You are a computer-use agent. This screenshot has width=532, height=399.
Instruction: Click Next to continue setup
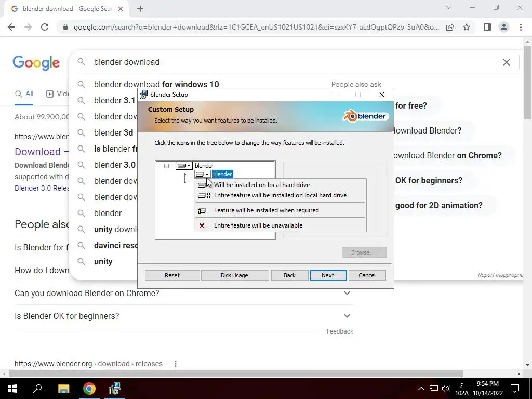click(328, 275)
